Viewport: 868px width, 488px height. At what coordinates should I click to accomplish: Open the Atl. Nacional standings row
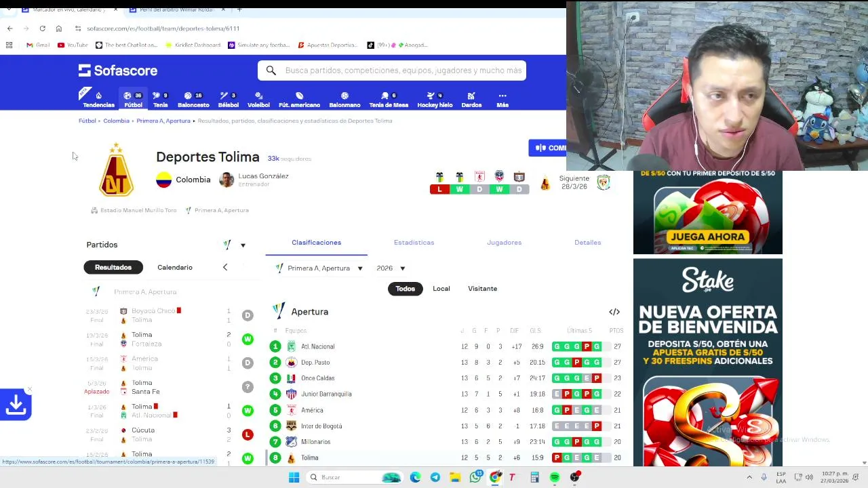(x=447, y=346)
